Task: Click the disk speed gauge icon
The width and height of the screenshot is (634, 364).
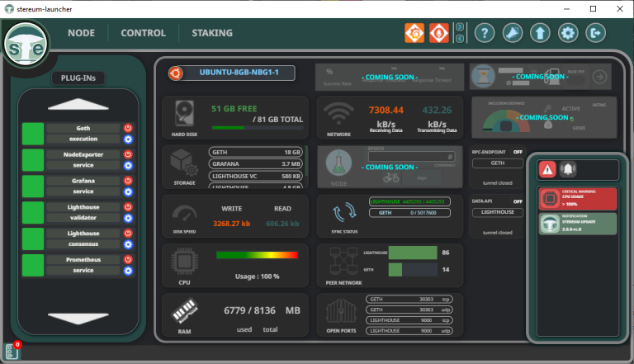Action: (x=184, y=214)
